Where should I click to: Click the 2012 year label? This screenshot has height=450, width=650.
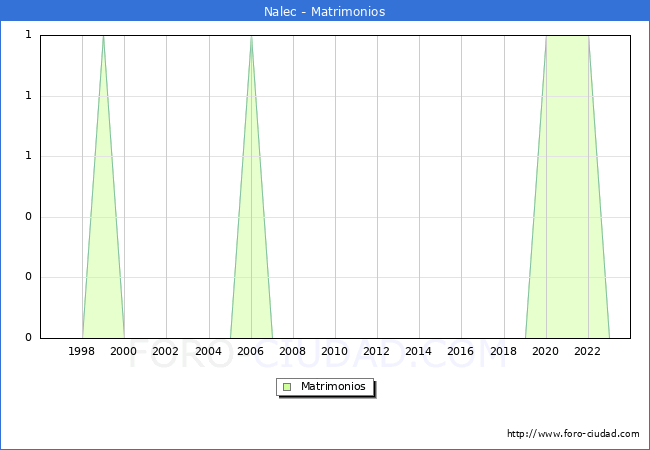tap(376, 352)
